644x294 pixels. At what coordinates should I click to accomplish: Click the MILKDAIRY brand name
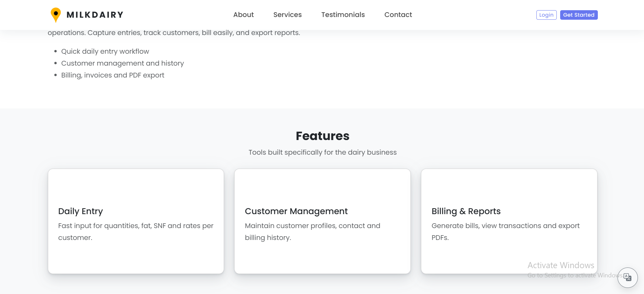[x=95, y=15]
